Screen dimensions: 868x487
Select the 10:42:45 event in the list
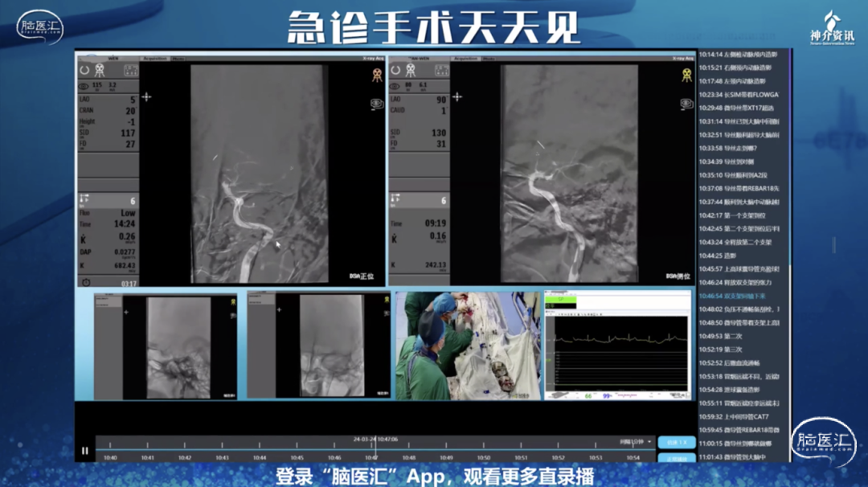[x=739, y=228]
